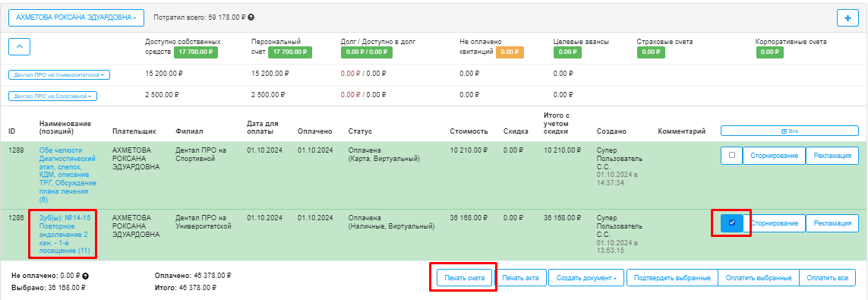The width and height of the screenshot is (868, 300).
Task: Click the blue plus icon button
Action: coord(847,17)
